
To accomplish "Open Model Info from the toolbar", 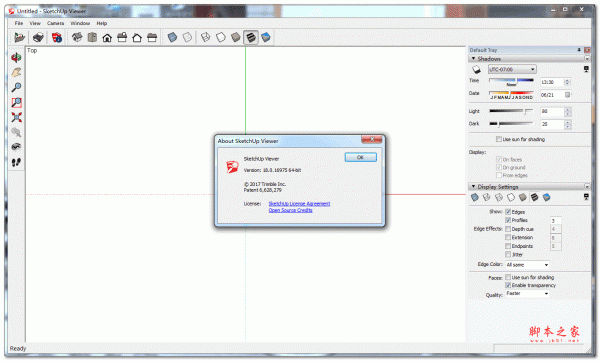I will click(x=57, y=38).
